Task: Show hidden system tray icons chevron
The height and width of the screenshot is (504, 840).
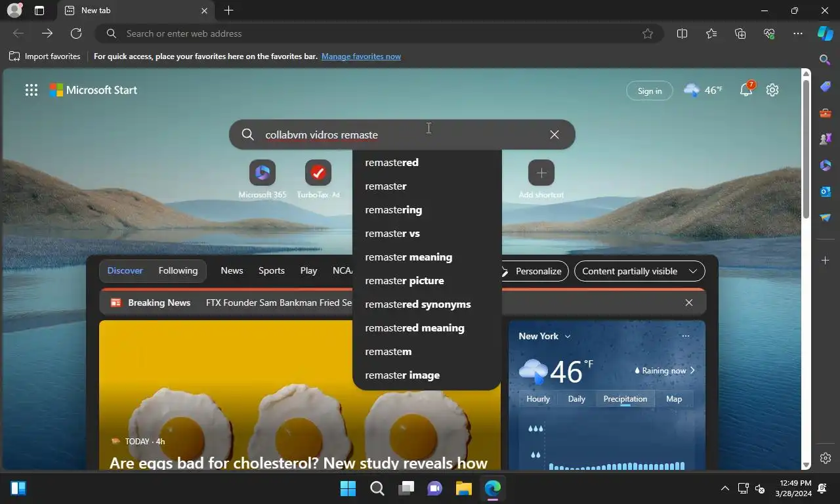Action: point(724,488)
